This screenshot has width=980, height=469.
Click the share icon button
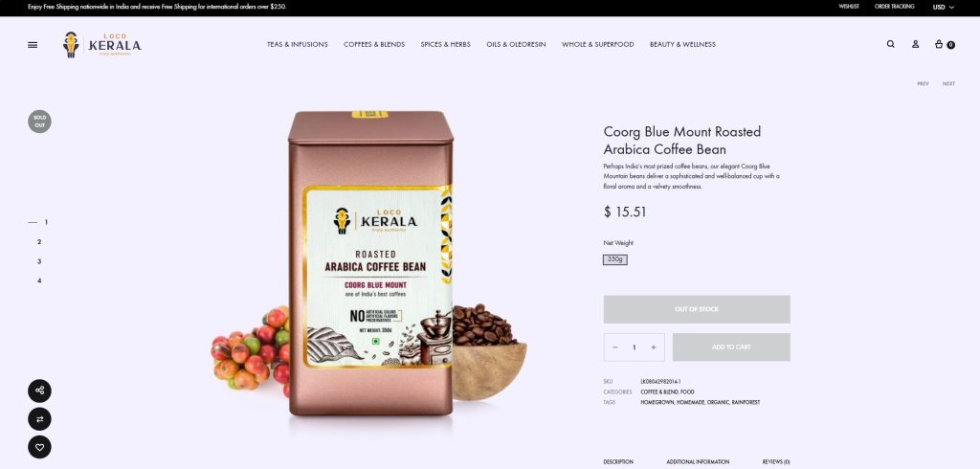(39, 391)
